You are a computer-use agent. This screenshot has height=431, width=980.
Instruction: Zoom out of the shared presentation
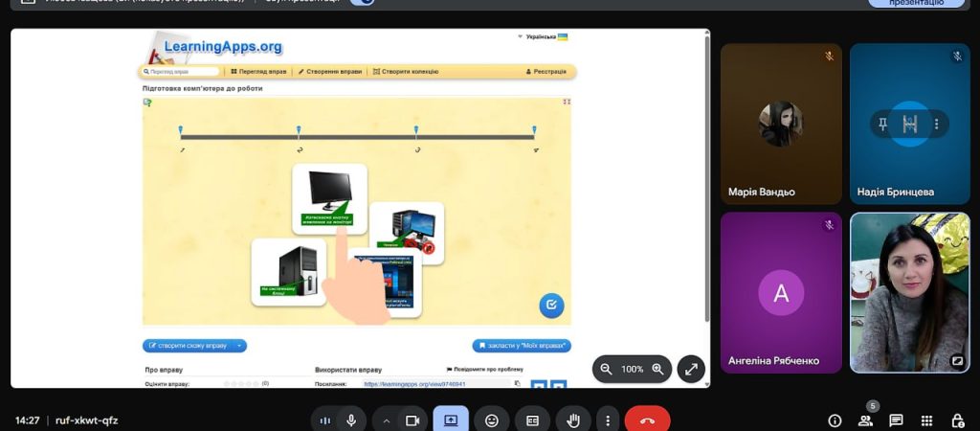click(x=606, y=369)
